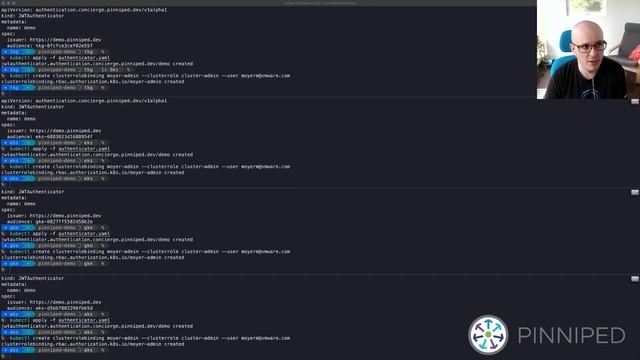Click the create clusterrolebinding command in gke pane

click(150, 252)
